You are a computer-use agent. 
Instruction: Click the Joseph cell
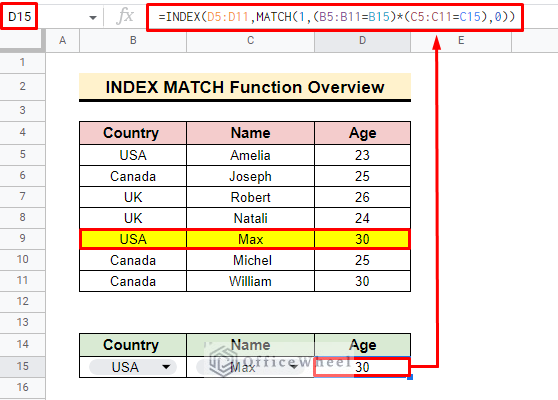[x=251, y=176]
